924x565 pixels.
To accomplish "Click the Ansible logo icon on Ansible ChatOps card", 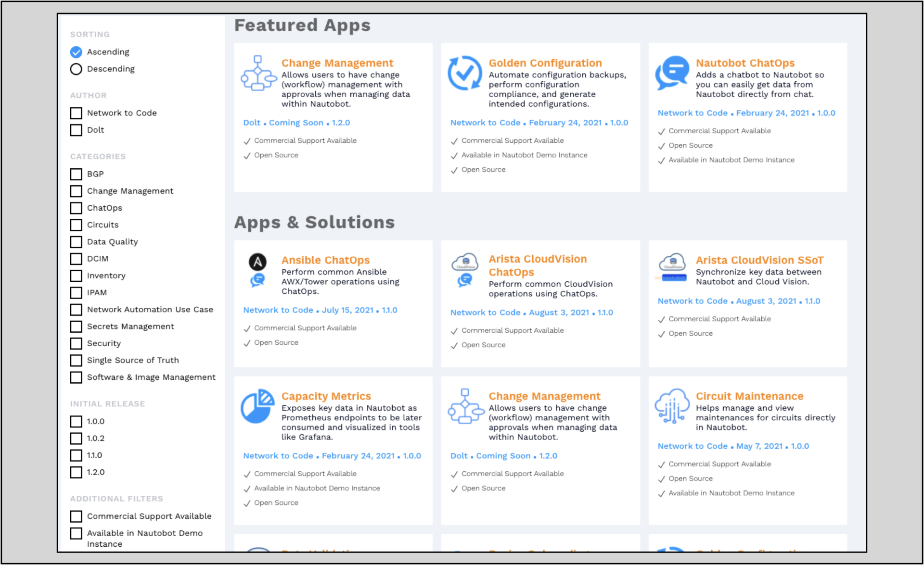I will [257, 262].
